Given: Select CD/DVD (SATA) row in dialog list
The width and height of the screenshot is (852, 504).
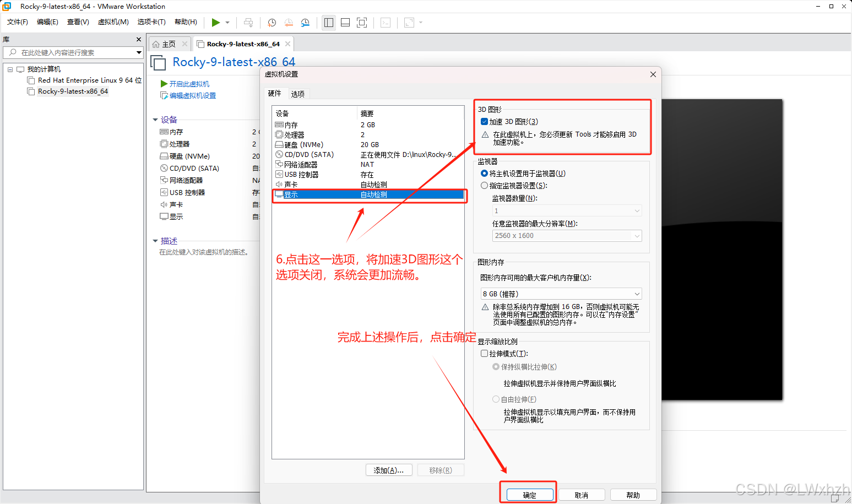Looking at the screenshot, I should [x=368, y=155].
